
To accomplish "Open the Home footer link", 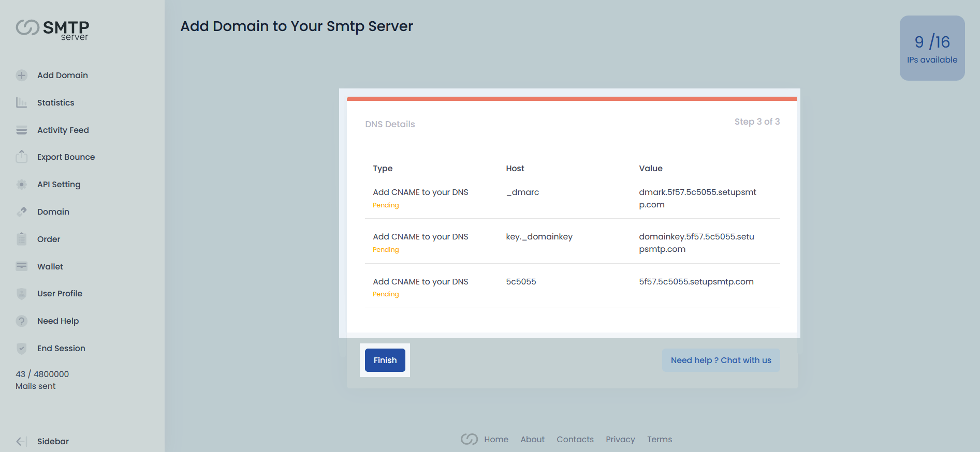I will coord(496,440).
